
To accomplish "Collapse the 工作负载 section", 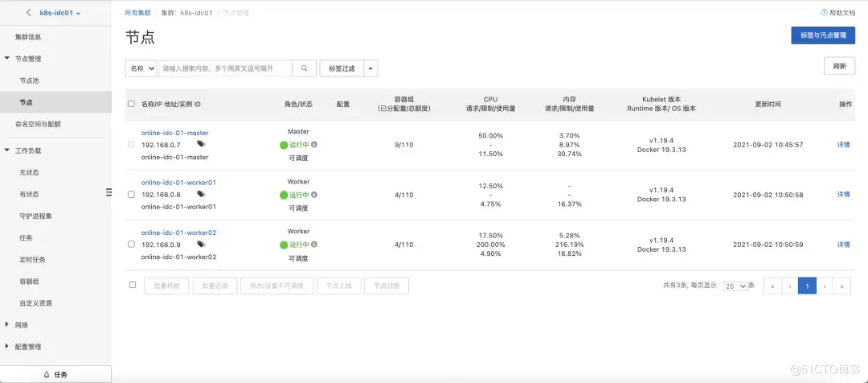I will coord(6,150).
